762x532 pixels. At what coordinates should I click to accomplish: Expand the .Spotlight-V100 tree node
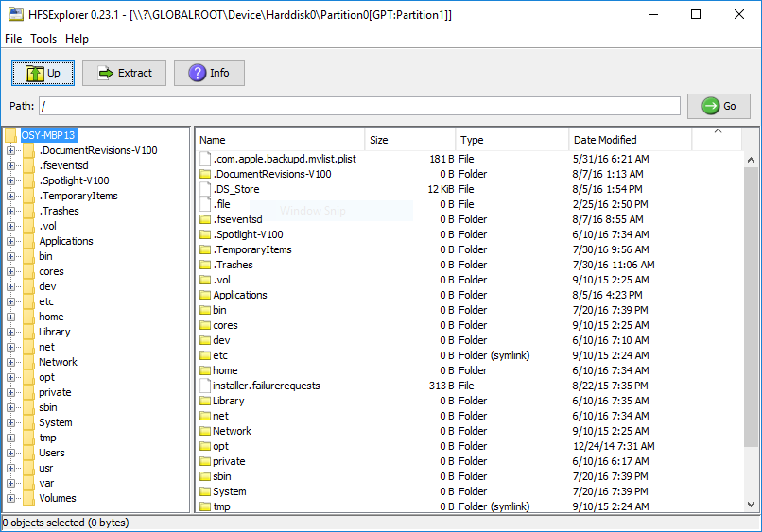pos(10,180)
